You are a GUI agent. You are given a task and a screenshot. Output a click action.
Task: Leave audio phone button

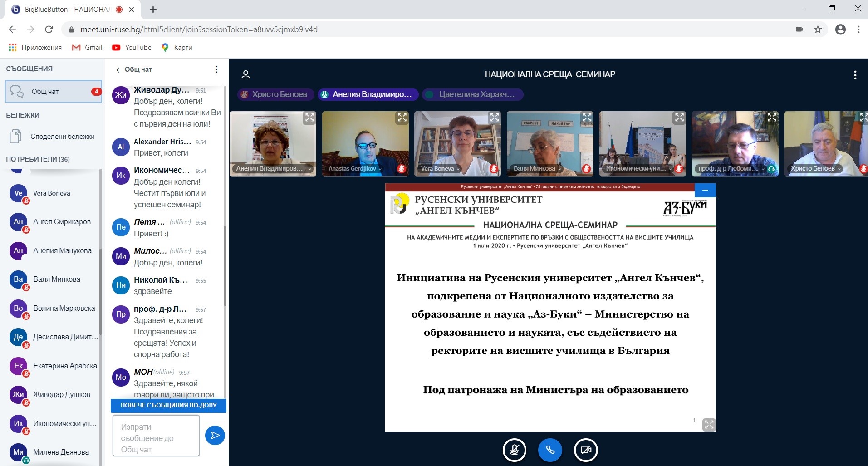click(550, 450)
